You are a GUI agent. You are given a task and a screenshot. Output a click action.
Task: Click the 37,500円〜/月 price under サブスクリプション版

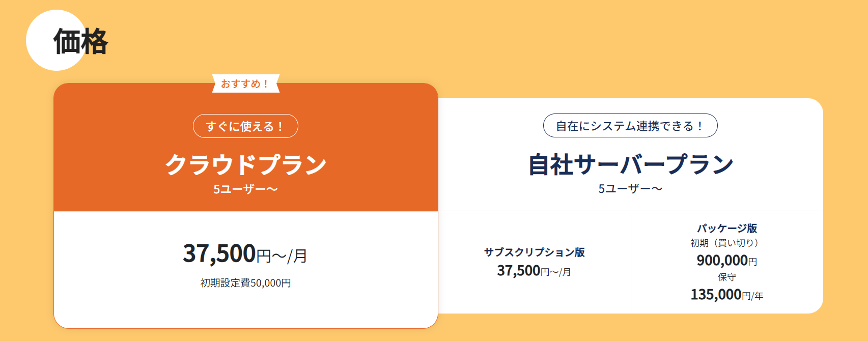tap(534, 271)
